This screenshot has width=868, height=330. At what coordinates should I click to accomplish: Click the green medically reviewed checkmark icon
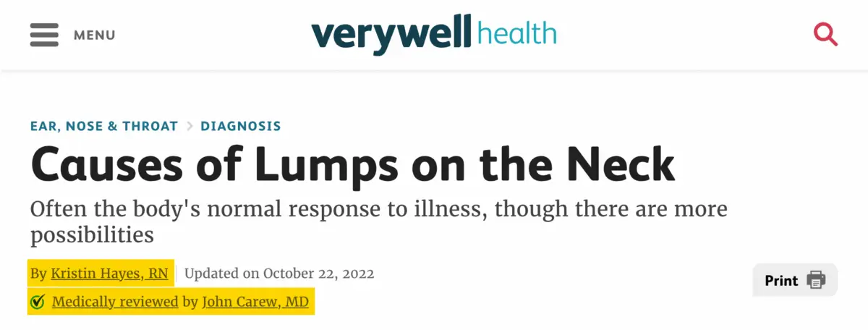point(38,302)
